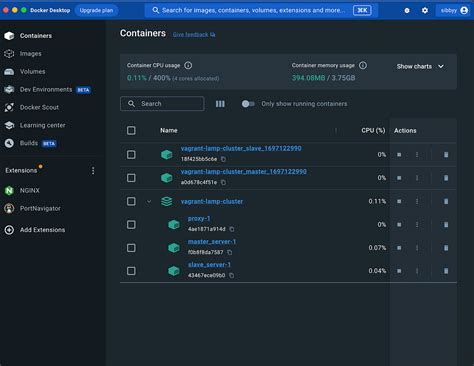474x366 pixels.
Task: Open more actions menu for the slave_server-1 container
Action: tap(417, 271)
